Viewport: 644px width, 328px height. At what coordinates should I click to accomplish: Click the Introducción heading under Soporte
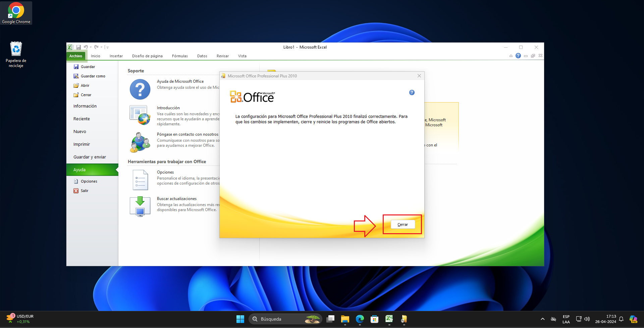(168, 108)
